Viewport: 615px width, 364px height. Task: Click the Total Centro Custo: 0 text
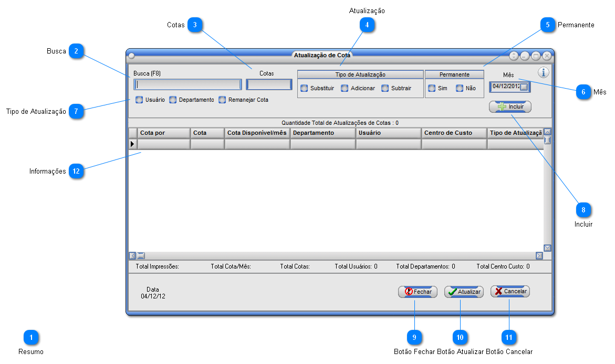click(x=503, y=266)
